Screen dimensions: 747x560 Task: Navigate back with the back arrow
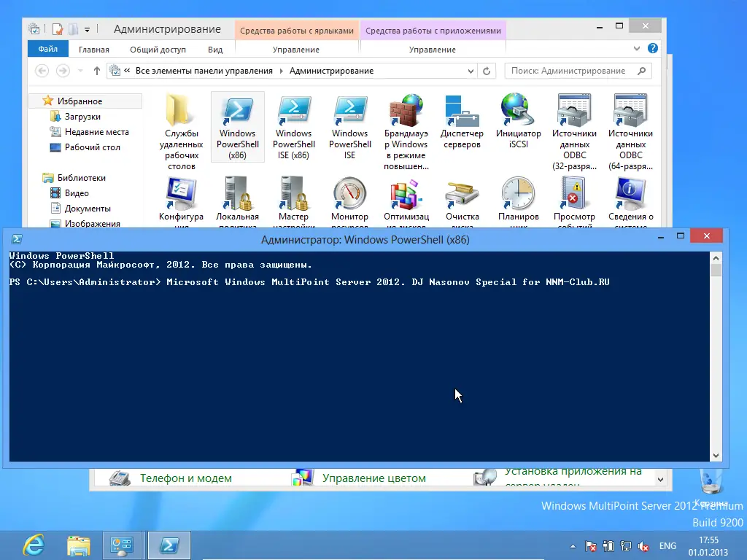click(x=42, y=71)
